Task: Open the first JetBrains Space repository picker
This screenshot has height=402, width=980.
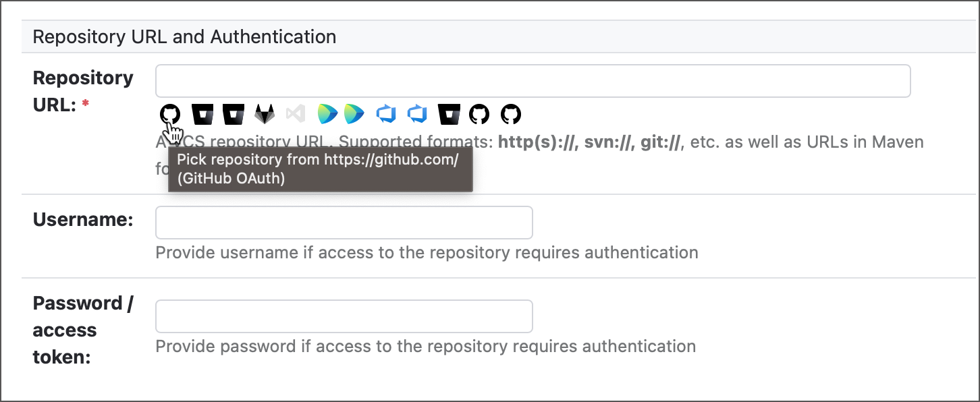Action: click(x=327, y=113)
